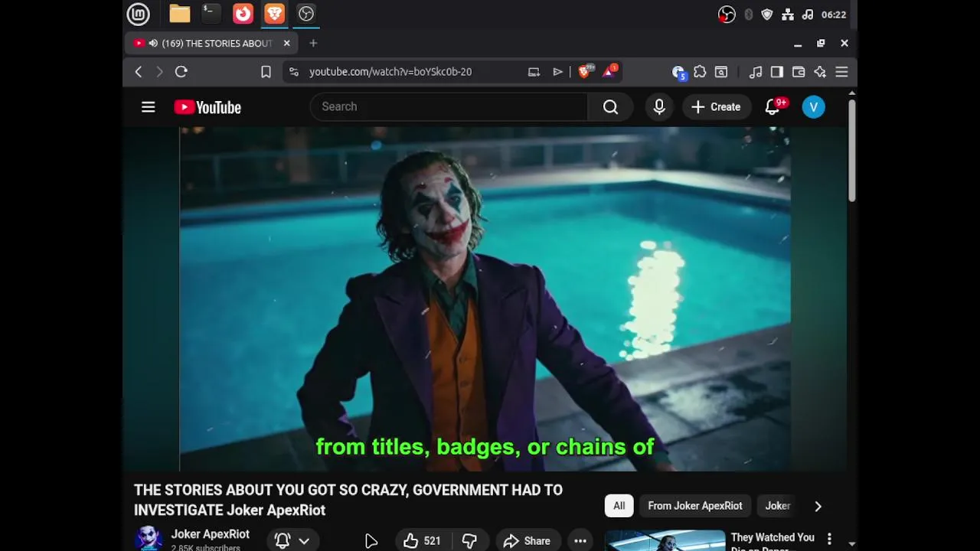This screenshot has height=551, width=980.
Task: Open more actions three-dot menu
Action: [580, 541]
